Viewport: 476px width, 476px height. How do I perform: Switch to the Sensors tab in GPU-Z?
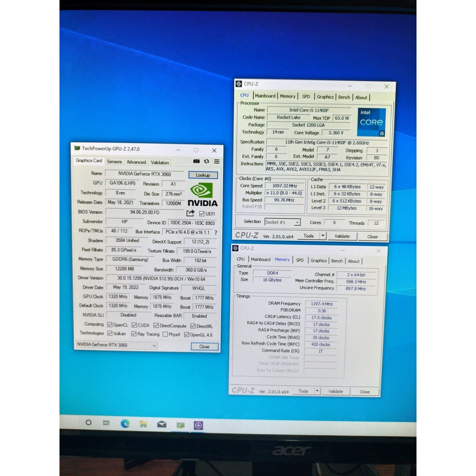coord(114,162)
